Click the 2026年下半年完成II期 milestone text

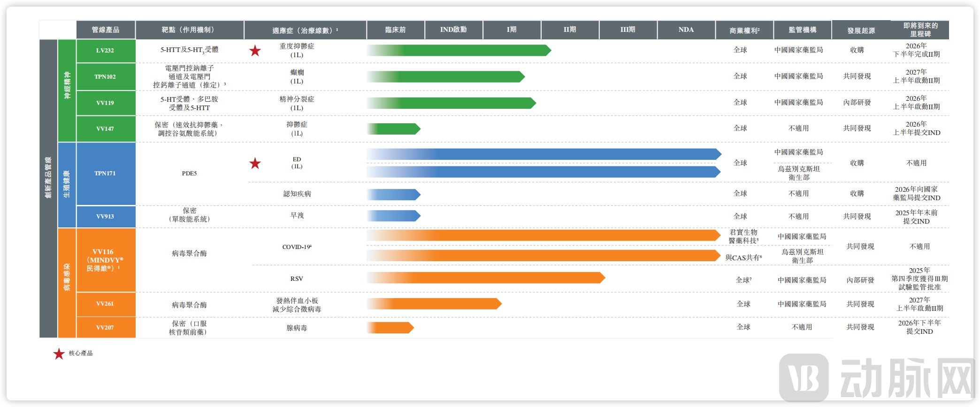916,50
